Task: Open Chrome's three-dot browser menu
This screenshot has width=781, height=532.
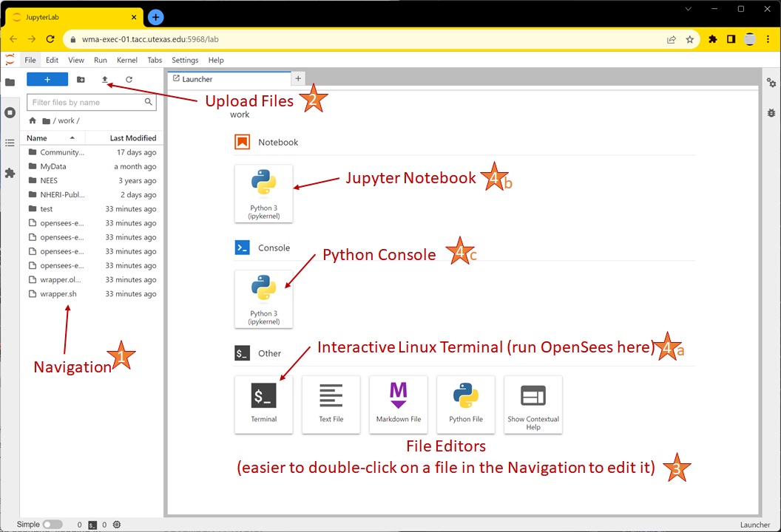Action: pyautogui.click(x=768, y=39)
